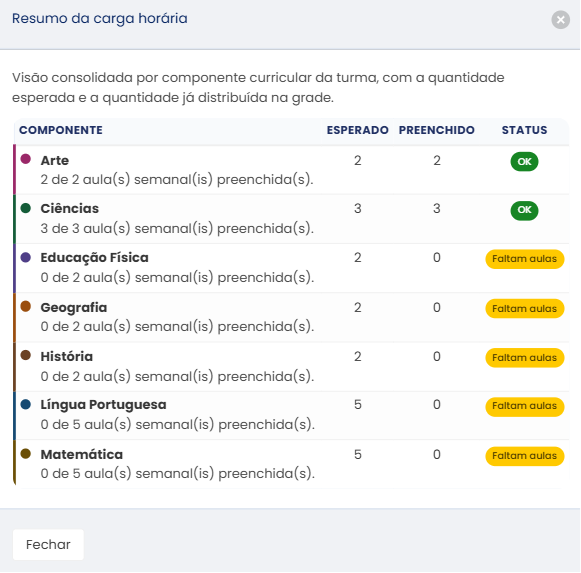
Task: Click Faltam aulas badge for Educação Física
Action: click(525, 259)
